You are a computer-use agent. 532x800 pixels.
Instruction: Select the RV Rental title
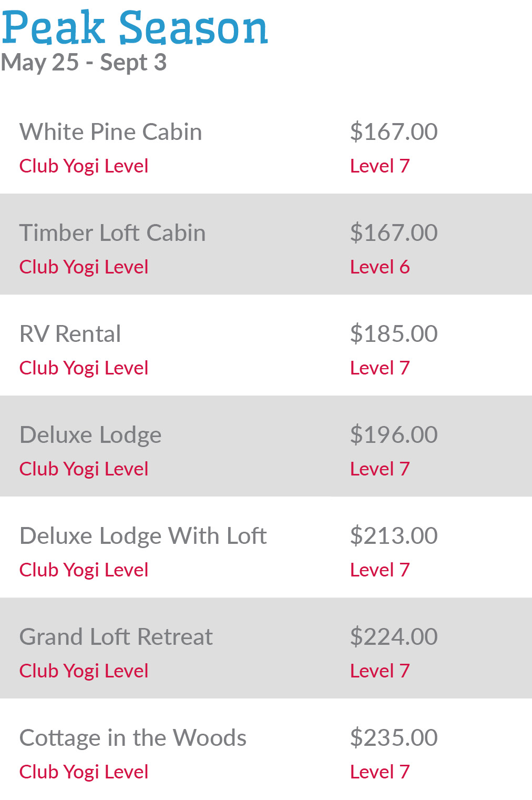(x=70, y=334)
